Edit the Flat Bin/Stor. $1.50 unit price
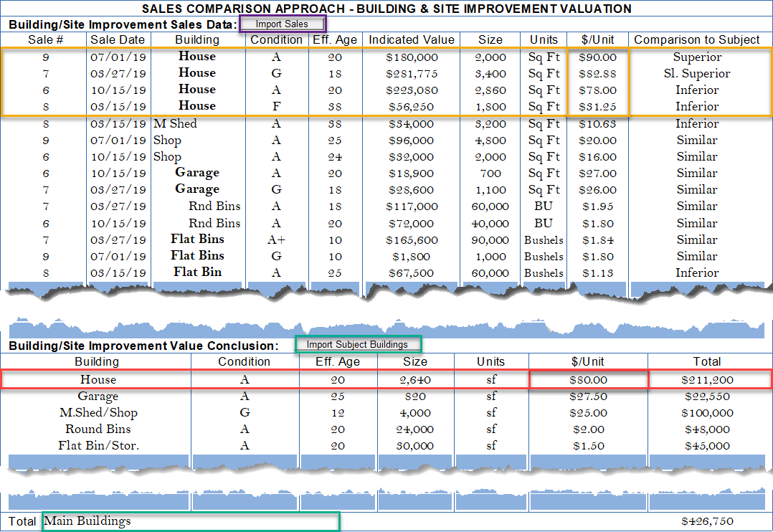Viewport: 773px width, 532px height. point(588,446)
